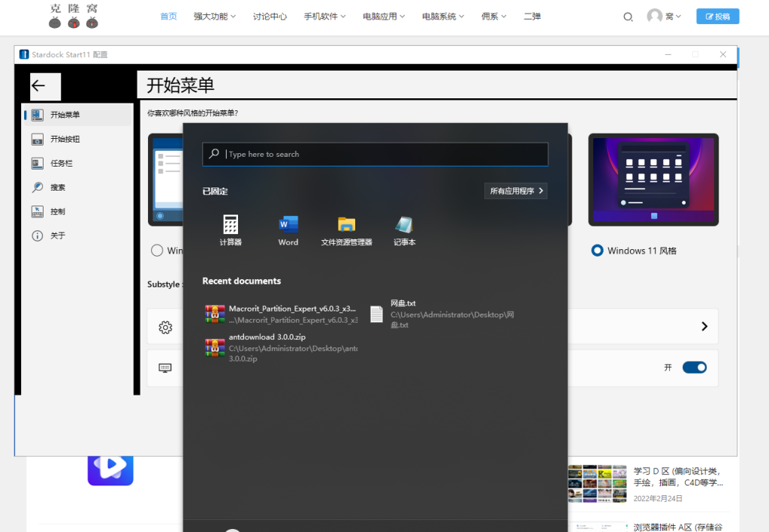This screenshot has height=532, width=769.
Task: Click the Type here to search field
Action: point(375,155)
